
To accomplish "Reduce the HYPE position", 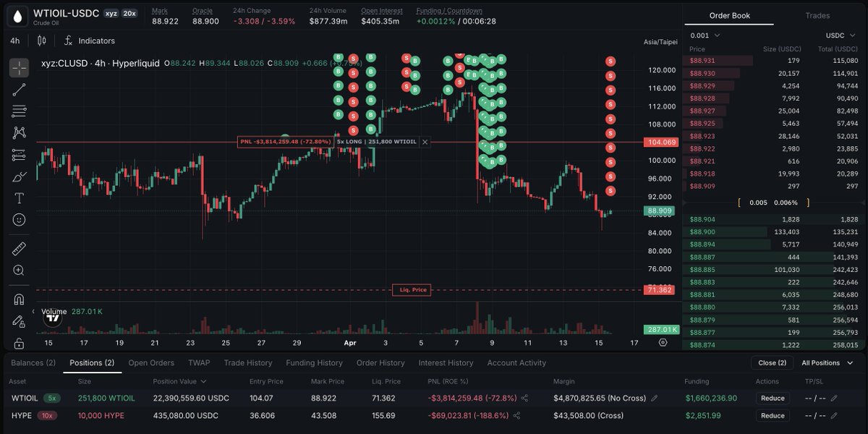I will point(773,415).
